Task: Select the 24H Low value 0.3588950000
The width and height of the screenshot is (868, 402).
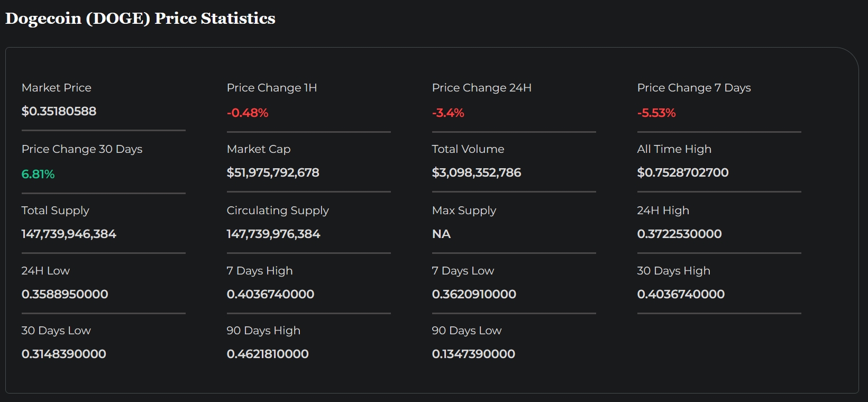Action: 65,294
